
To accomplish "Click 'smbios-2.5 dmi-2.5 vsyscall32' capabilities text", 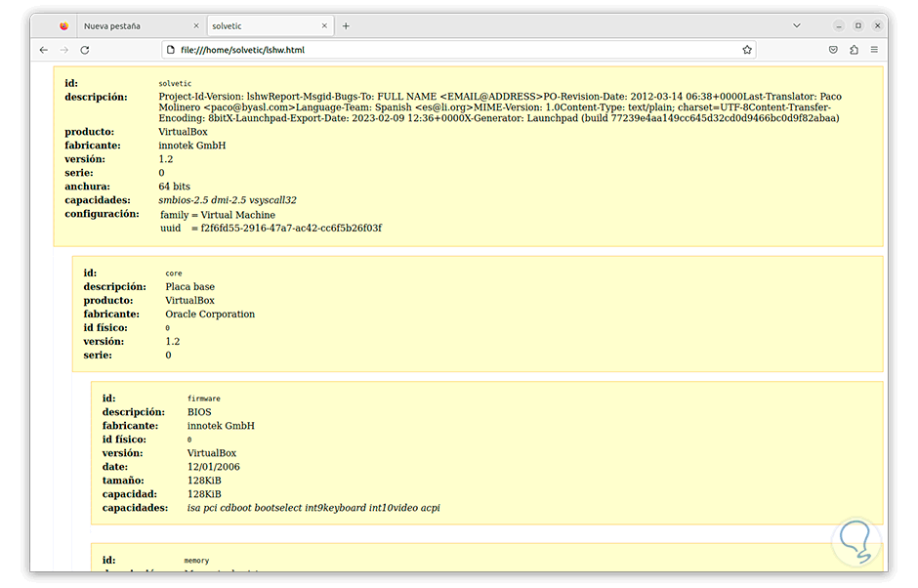I will 228,200.
